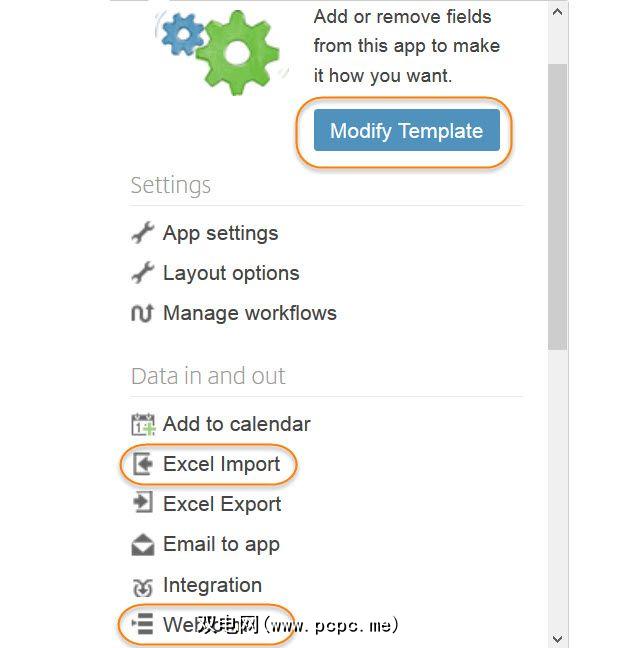Choose Add to calendar
The height and width of the screenshot is (648, 640).
click(x=236, y=424)
